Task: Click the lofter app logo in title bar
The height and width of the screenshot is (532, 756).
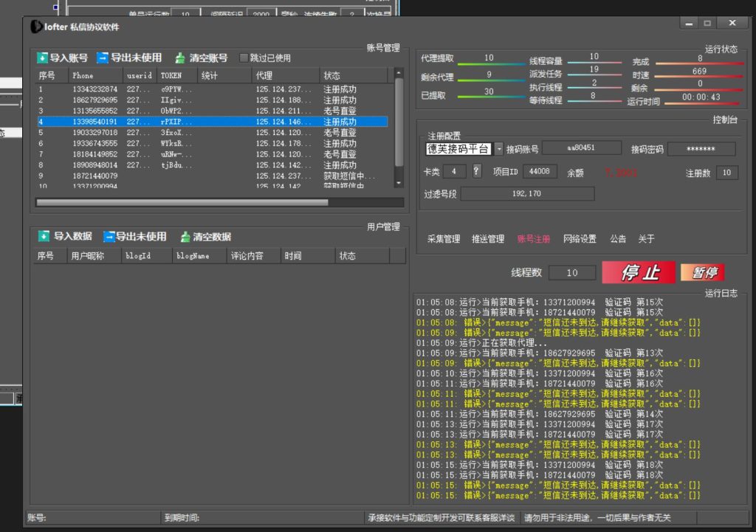Action: point(36,27)
